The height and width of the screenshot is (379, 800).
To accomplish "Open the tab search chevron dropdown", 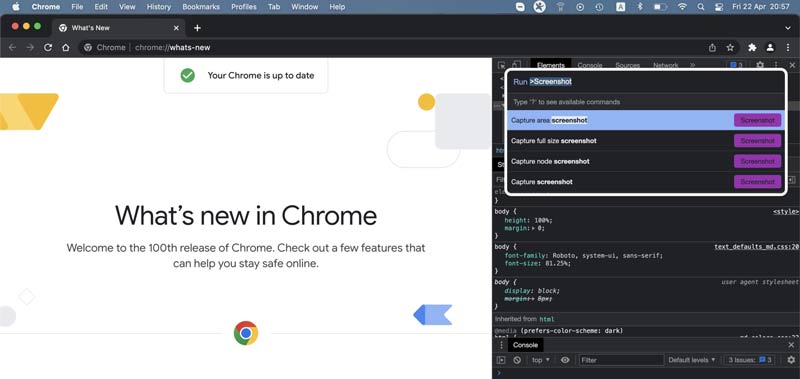I will tap(788, 28).
